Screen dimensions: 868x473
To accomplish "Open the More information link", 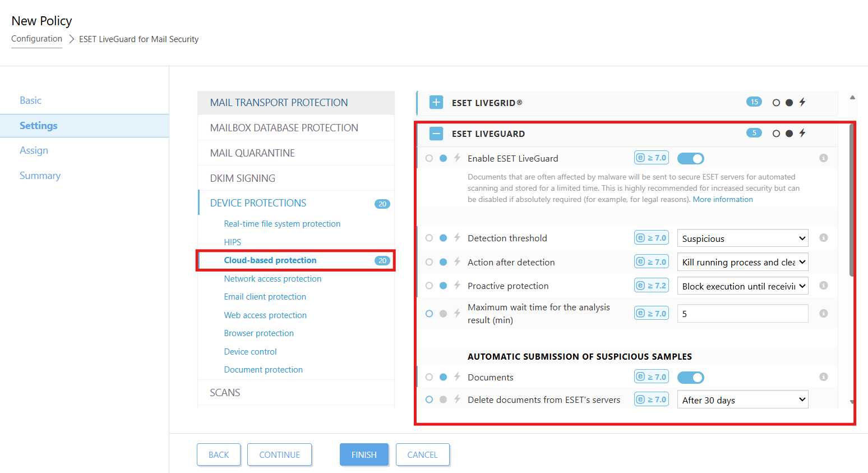I will click(723, 200).
